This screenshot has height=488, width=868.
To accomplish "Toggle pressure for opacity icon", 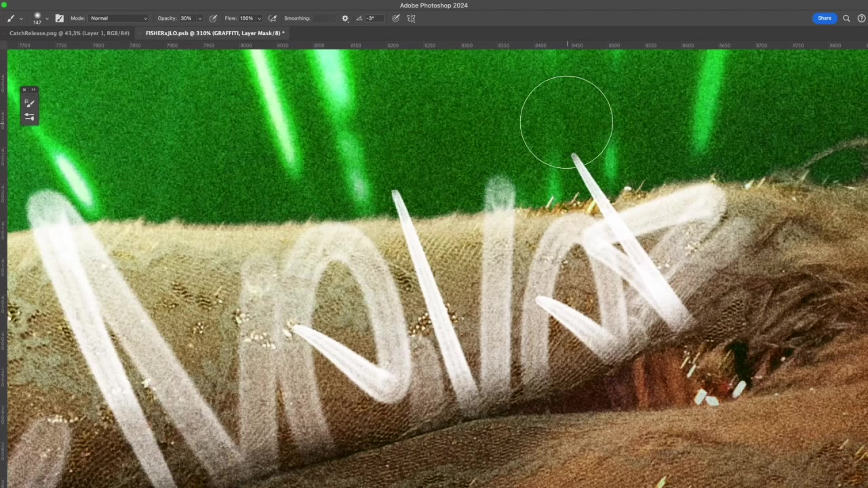I will pyautogui.click(x=214, y=18).
